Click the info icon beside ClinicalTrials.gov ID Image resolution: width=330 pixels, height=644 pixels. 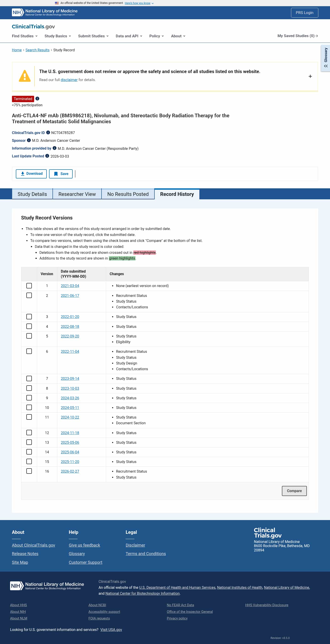click(48, 132)
